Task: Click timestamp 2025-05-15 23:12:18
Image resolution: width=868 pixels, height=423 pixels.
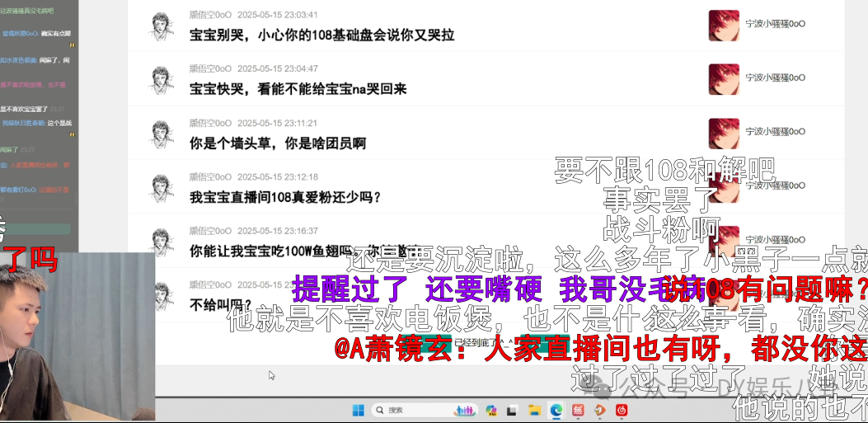Action: pos(277,177)
